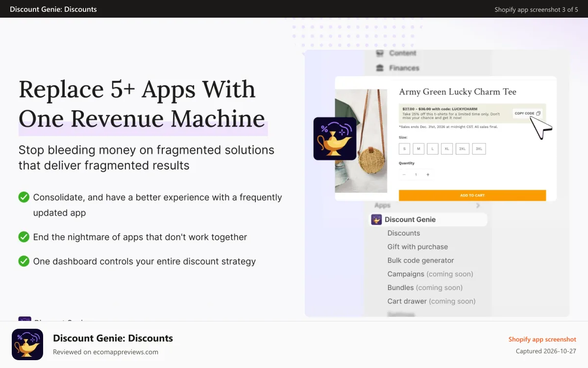Click the ADD TO CART button
The height and width of the screenshot is (368, 588).
472,195
